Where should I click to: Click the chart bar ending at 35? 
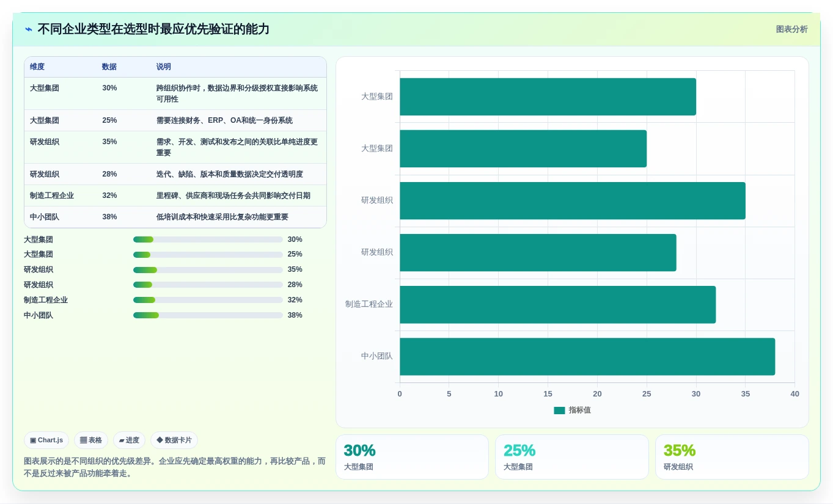(573, 200)
